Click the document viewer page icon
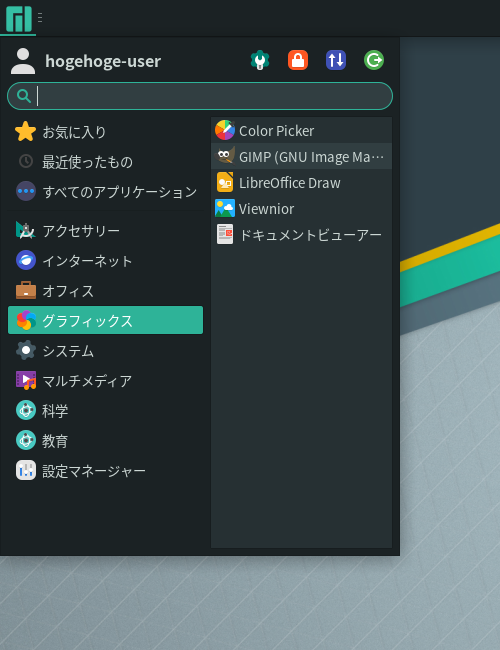The height and width of the screenshot is (650, 500). tap(225, 234)
